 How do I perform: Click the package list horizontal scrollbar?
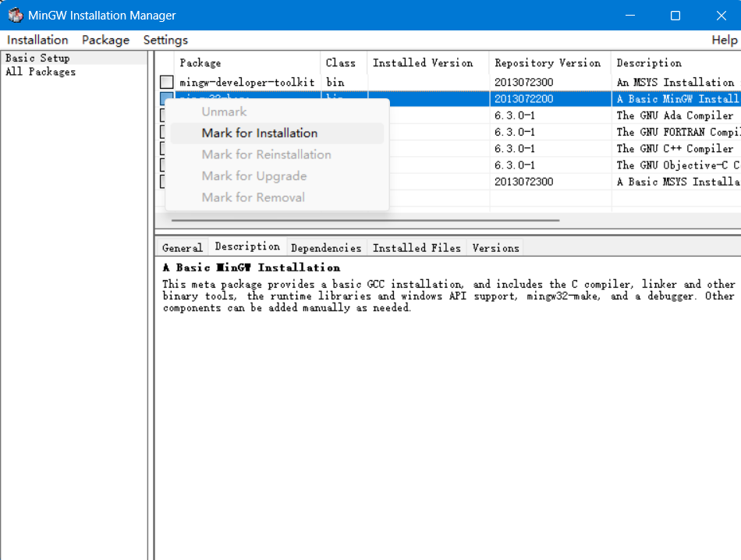click(x=365, y=220)
